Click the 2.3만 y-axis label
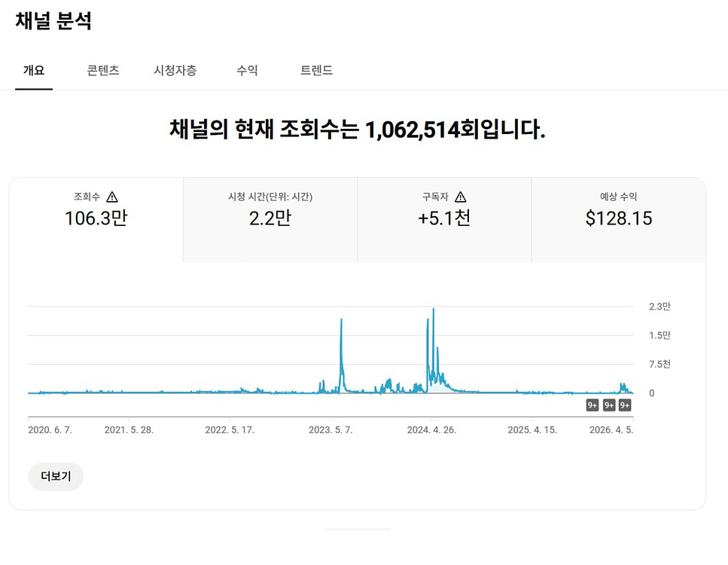 click(659, 307)
